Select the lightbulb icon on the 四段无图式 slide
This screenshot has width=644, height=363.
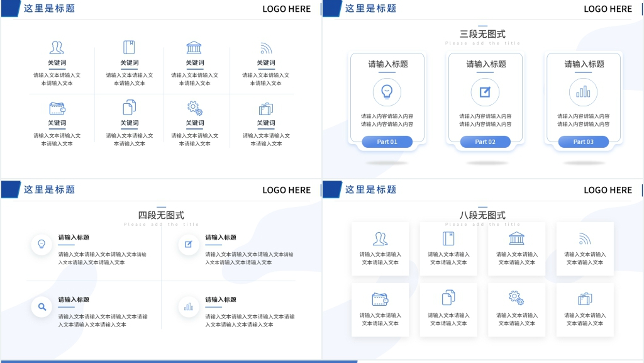click(42, 244)
